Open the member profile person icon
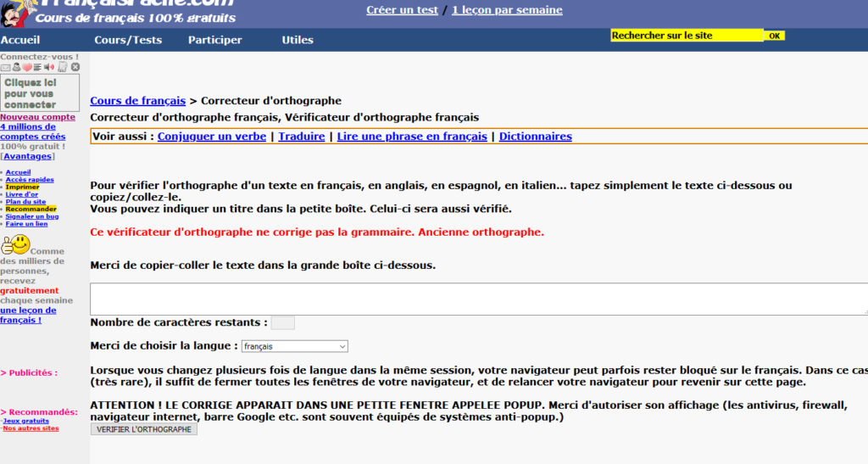The image size is (868, 464). tap(17, 67)
